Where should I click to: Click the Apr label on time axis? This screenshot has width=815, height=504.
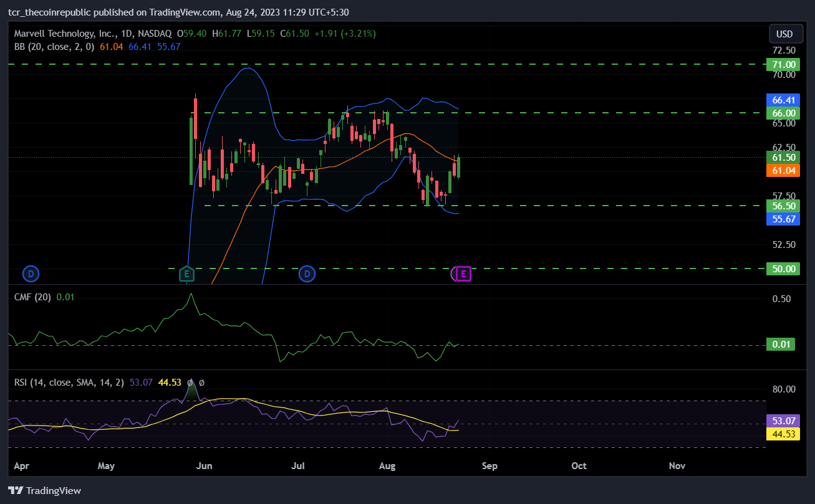tap(21, 465)
